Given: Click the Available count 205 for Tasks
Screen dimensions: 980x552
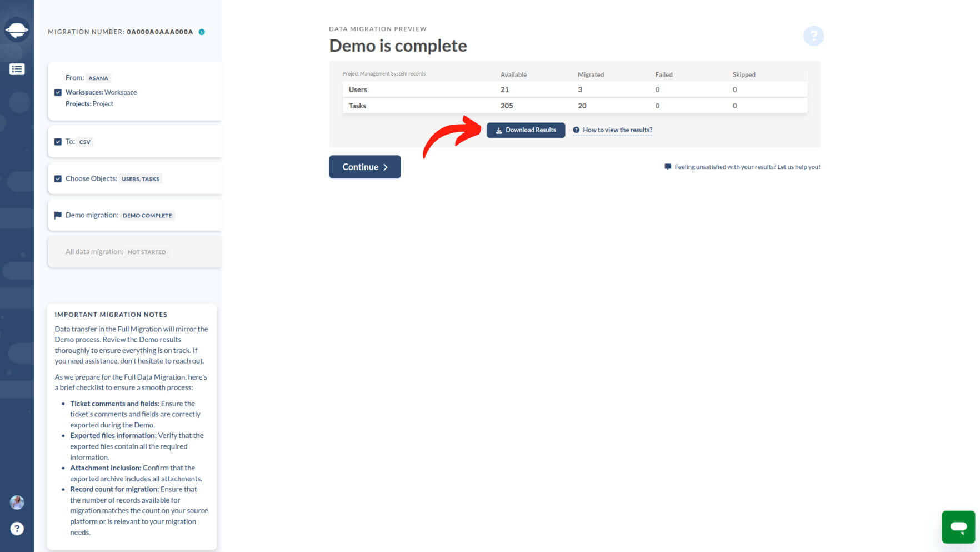Looking at the screenshot, I should [507, 106].
